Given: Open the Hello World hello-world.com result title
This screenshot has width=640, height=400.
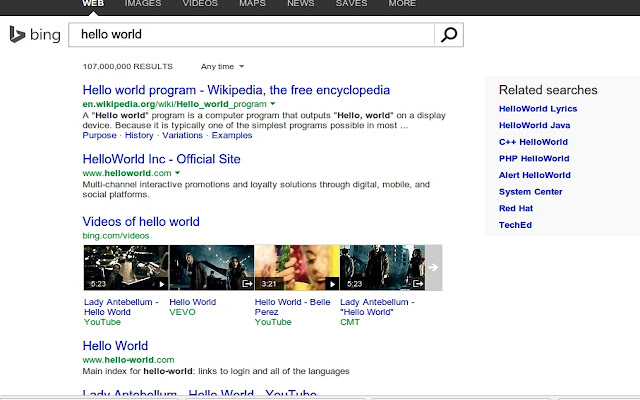Looking at the screenshot, I should point(115,346).
